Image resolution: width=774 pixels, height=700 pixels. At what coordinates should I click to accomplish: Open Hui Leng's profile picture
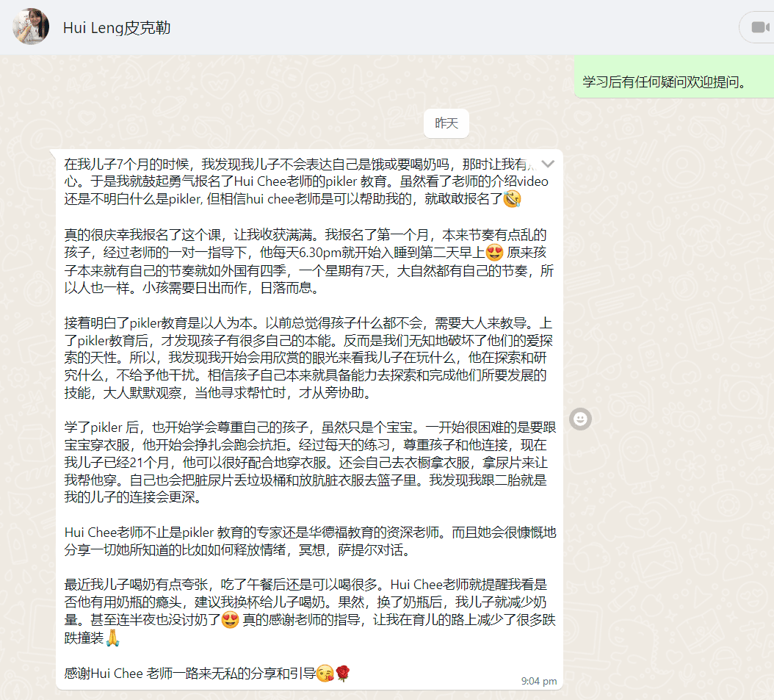31,26
